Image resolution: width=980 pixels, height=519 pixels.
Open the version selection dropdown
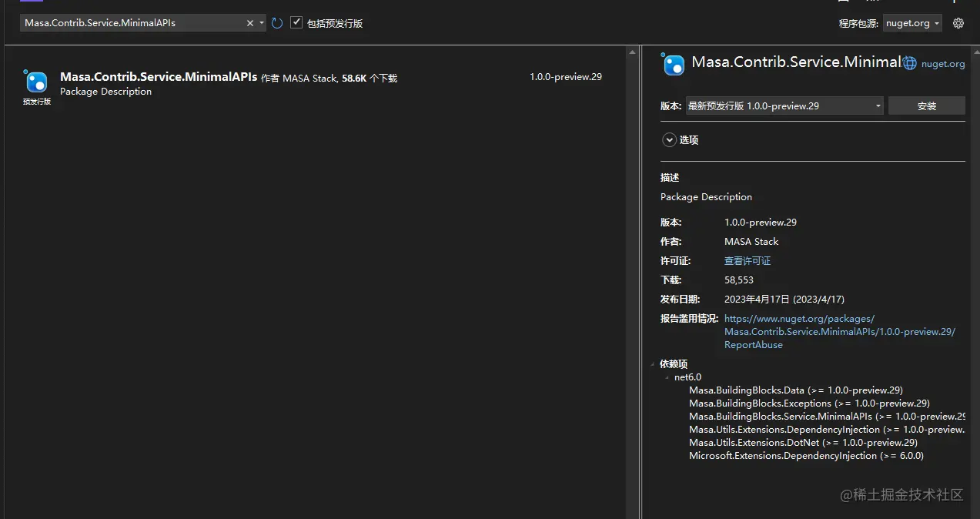[784, 106]
